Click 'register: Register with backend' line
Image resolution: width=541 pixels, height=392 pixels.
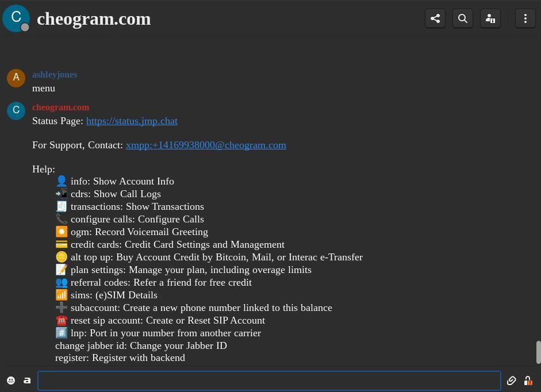pyautogui.click(x=120, y=358)
